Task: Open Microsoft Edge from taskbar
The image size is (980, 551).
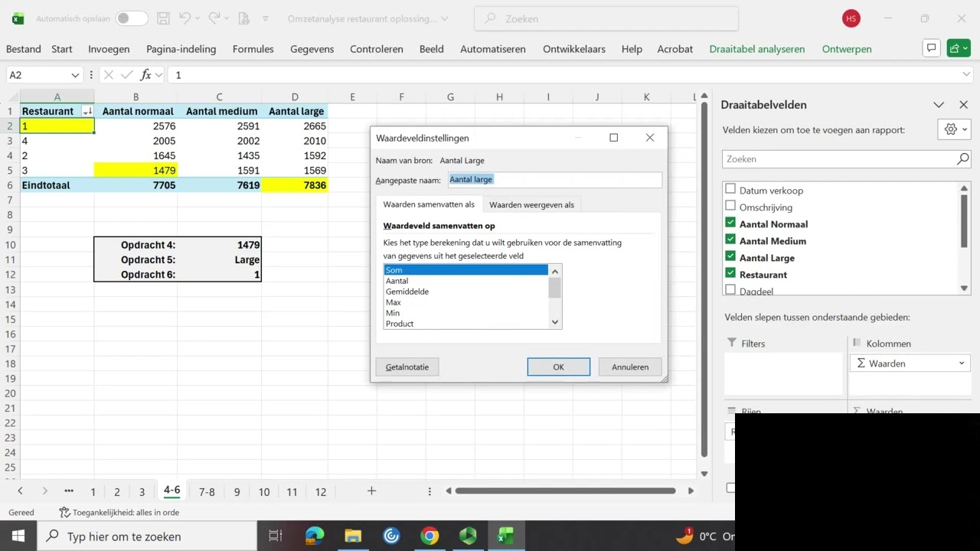Action: tap(315, 536)
